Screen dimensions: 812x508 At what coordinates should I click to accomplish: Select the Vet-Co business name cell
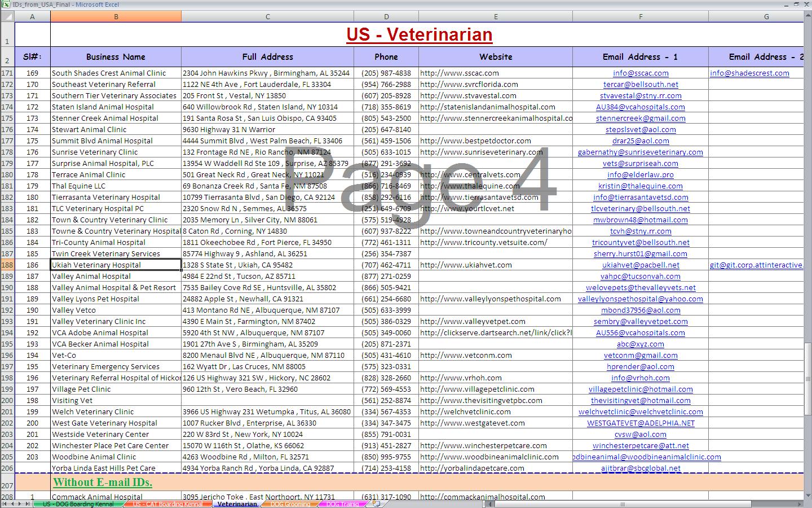[116, 355]
